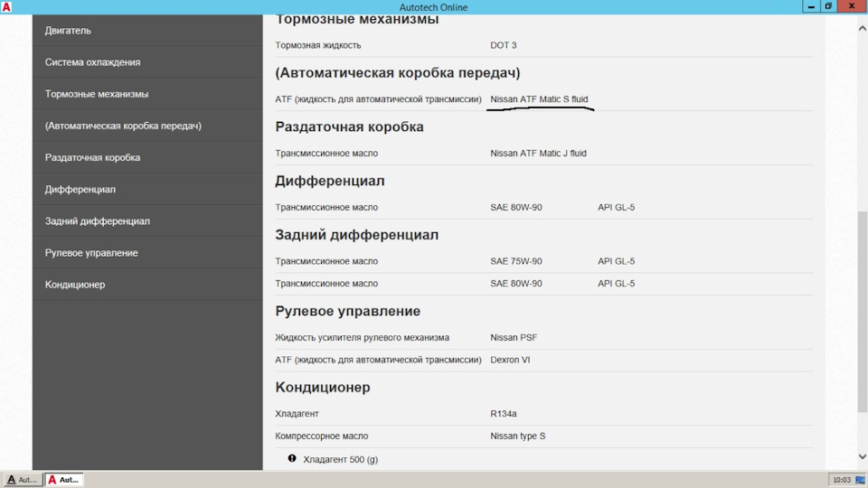Switch to the inactive Autotech taskbar window
This screenshot has height=488, width=868.
pyautogui.click(x=22, y=480)
